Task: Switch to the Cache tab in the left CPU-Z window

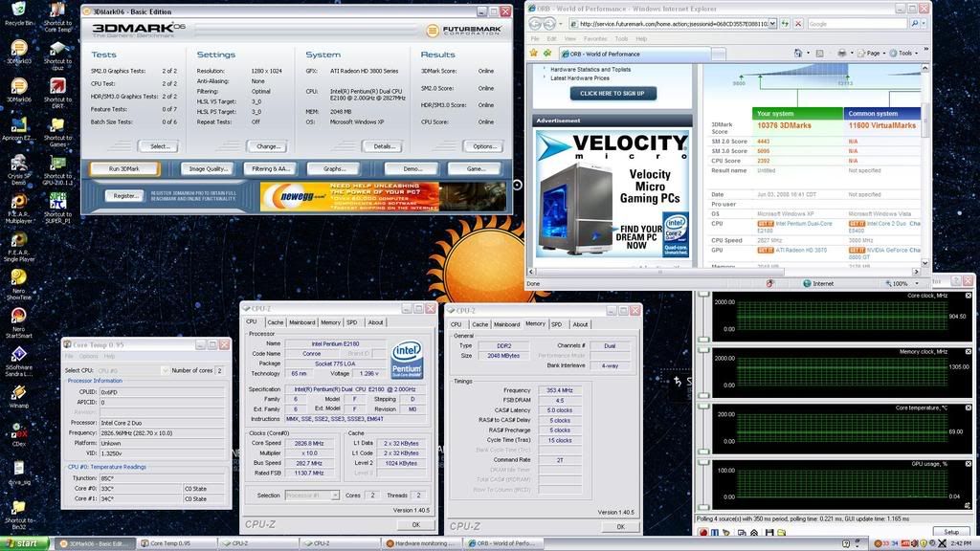Action: [x=276, y=322]
